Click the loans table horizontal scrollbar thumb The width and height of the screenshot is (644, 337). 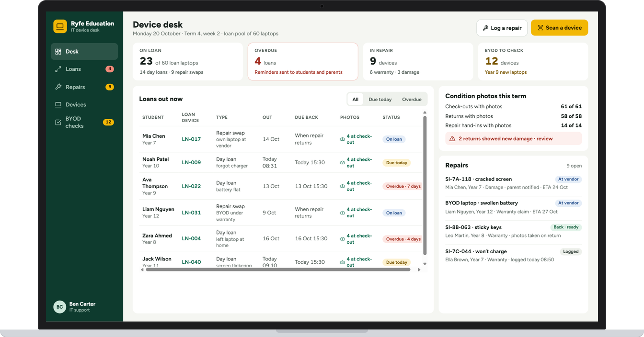coord(278,270)
